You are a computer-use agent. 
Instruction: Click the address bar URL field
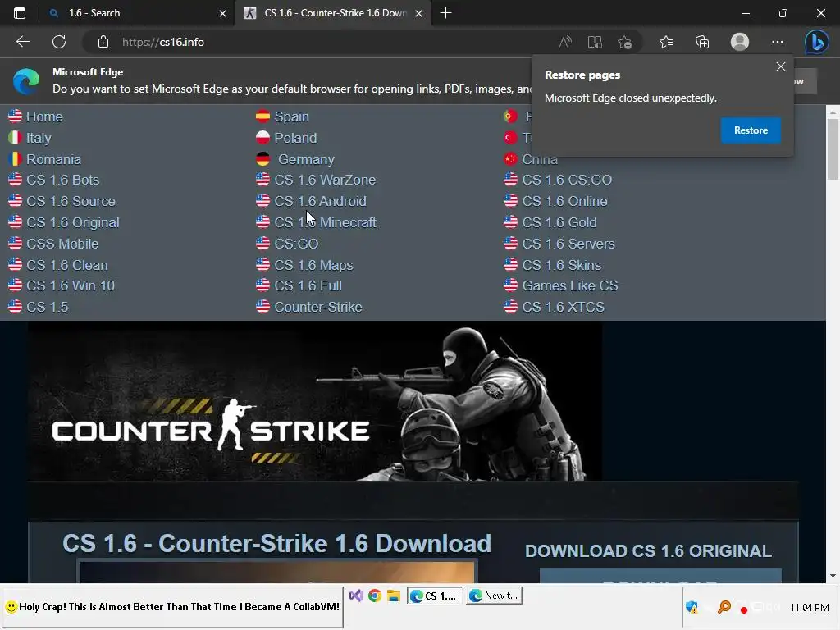pos(332,42)
